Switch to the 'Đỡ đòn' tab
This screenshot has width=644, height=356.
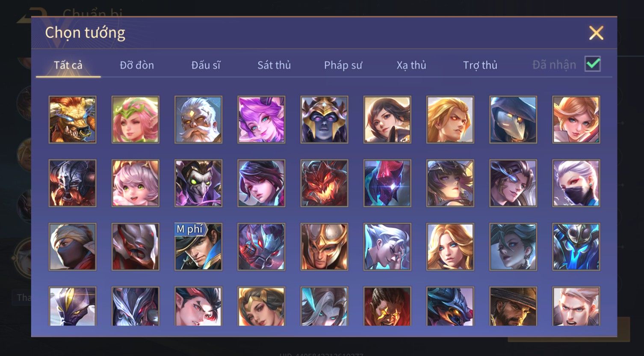(x=137, y=65)
